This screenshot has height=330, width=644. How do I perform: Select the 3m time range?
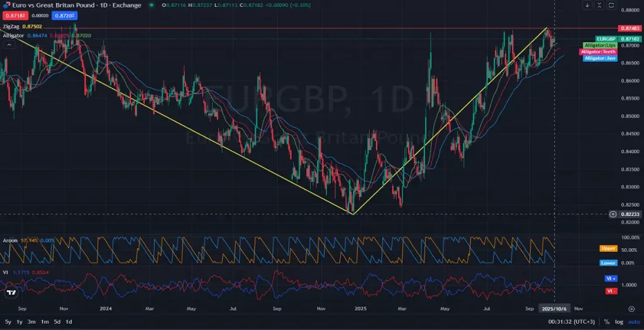point(31,322)
